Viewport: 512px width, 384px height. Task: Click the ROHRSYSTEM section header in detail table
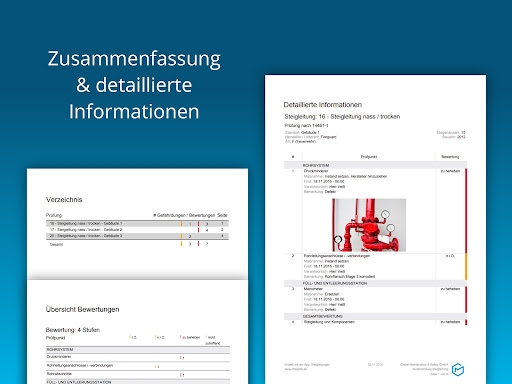click(375, 165)
